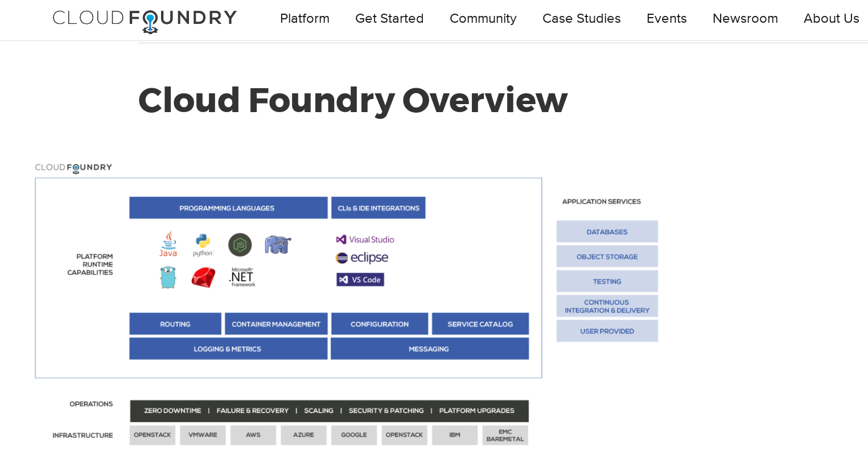This screenshot has width=868, height=462.
Task: Select the User Provided service box
Action: (607, 331)
